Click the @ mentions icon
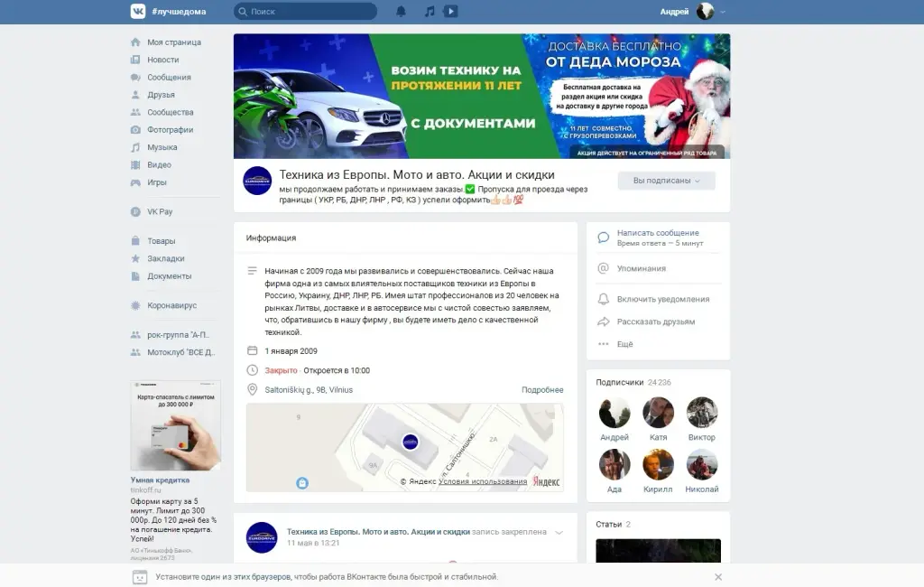This screenshot has height=587, width=924. 604,268
